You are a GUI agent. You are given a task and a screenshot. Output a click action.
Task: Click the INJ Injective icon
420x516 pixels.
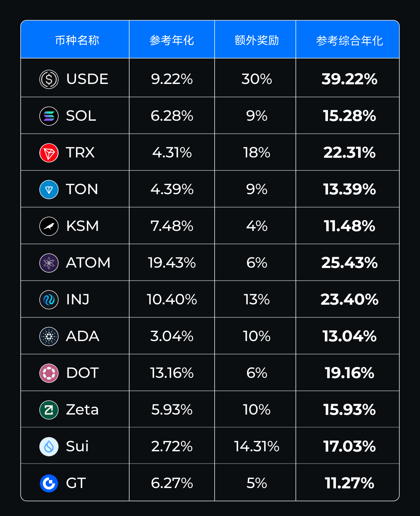[49, 299]
